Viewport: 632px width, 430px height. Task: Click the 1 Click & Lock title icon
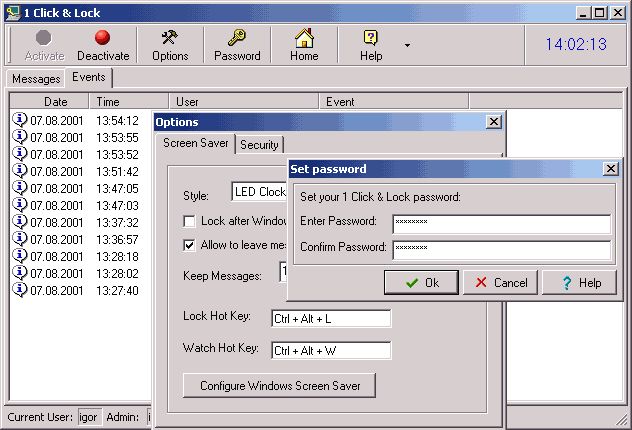13,13
